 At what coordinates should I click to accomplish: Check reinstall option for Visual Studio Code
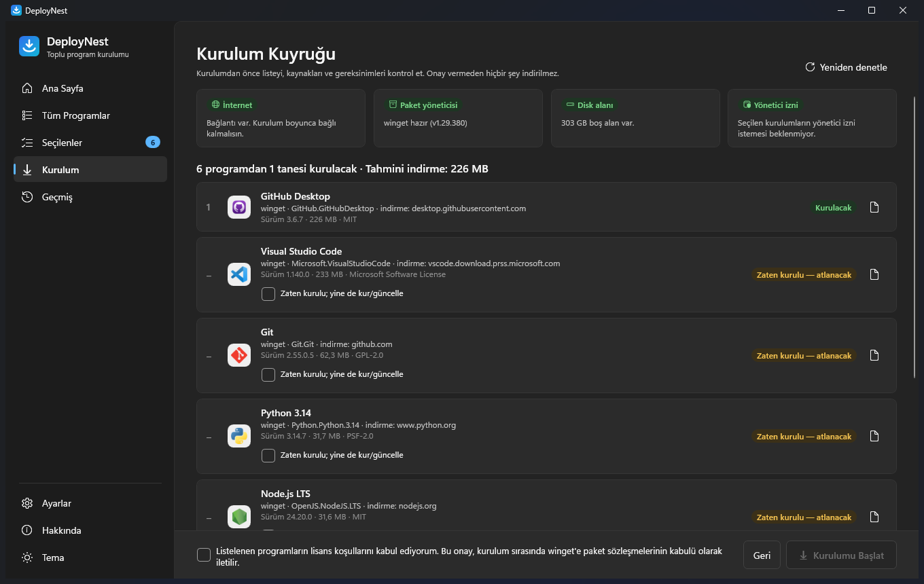coord(268,293)
